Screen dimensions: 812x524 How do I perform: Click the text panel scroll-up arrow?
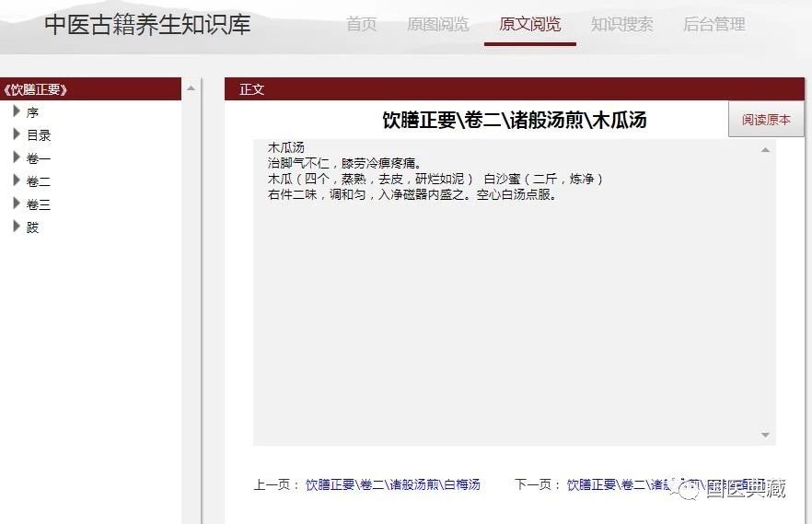[x=765, y=150]
